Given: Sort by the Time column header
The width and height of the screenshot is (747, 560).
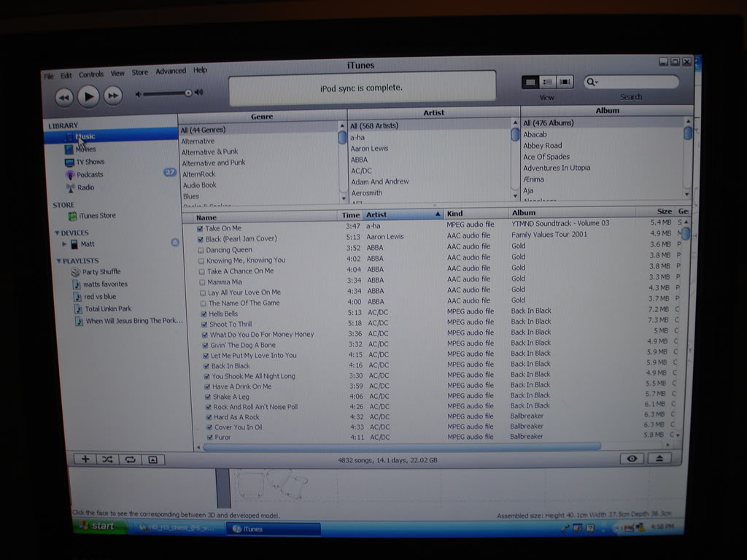Looking at the screenshot, I should click(351, 215).
